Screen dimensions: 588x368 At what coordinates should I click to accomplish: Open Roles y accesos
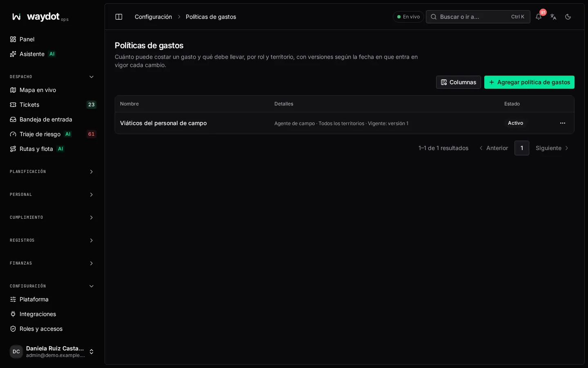(x=52, y=329)
